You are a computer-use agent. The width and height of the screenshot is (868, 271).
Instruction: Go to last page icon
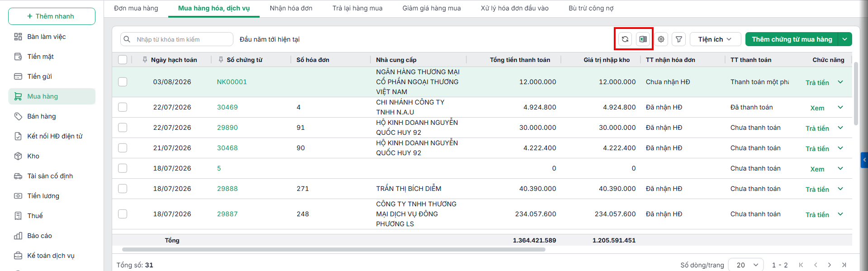[844, 265]
